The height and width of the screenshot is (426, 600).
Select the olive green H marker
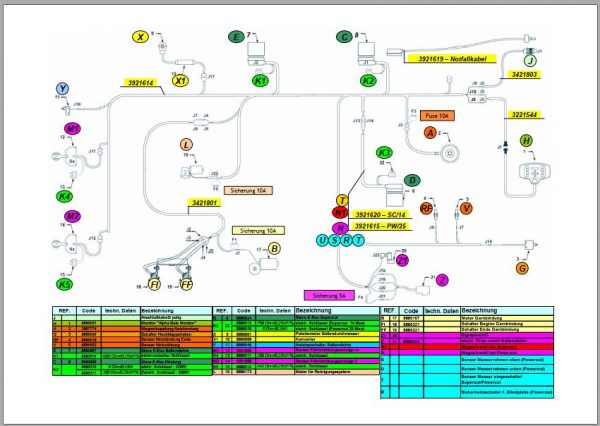[x=526, y=140]
